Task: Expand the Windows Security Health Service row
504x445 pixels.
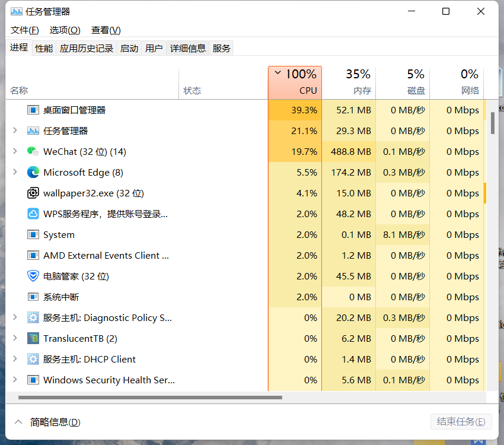Action: coord(15,380)
